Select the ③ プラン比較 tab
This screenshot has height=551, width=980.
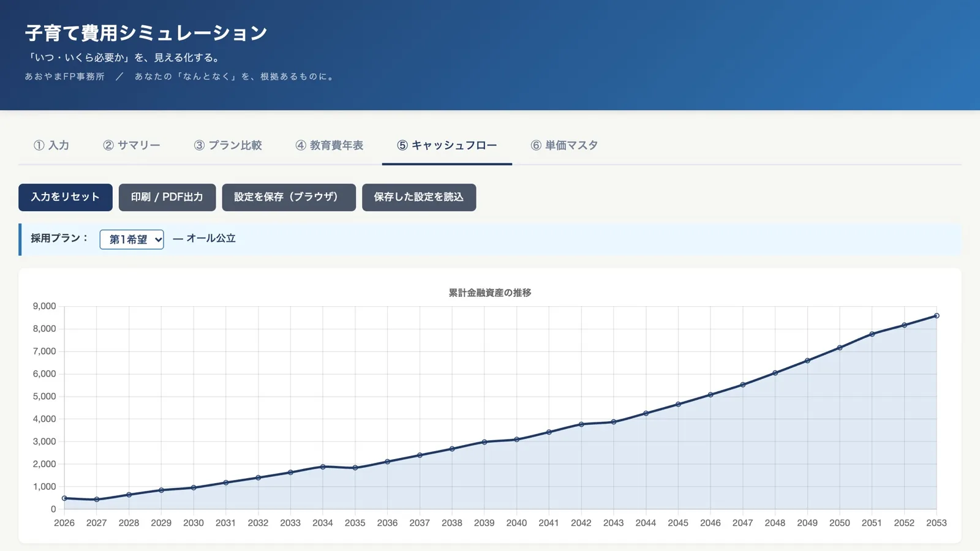tap(228, 146)
